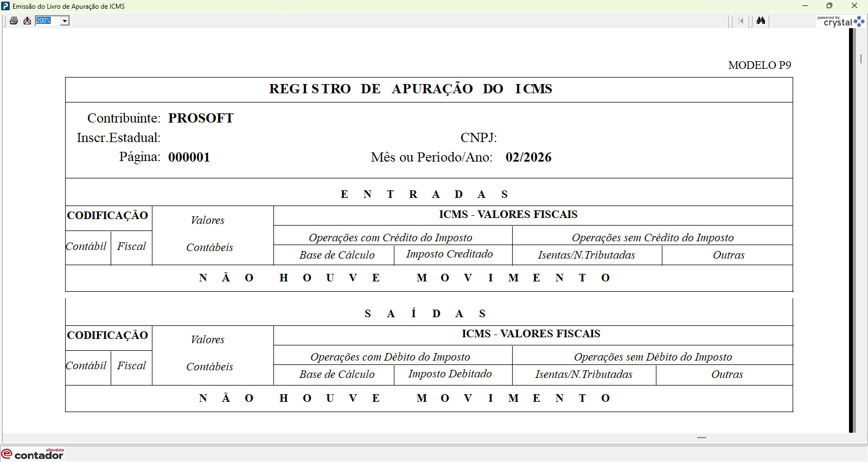Select the page number 000001
This screenshot has height=462, width=868.
(189, 157)
